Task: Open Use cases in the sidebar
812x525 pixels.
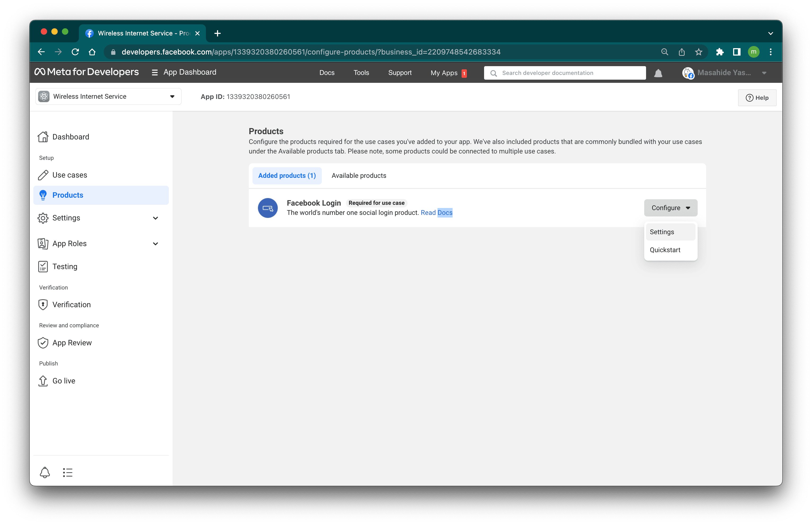Action: coord(101,175)
